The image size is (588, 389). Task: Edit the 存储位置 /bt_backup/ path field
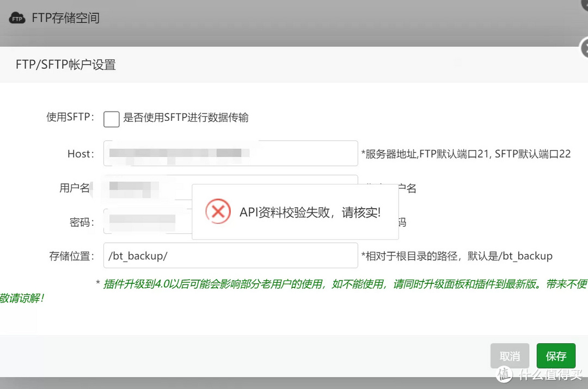coord(231,256)
